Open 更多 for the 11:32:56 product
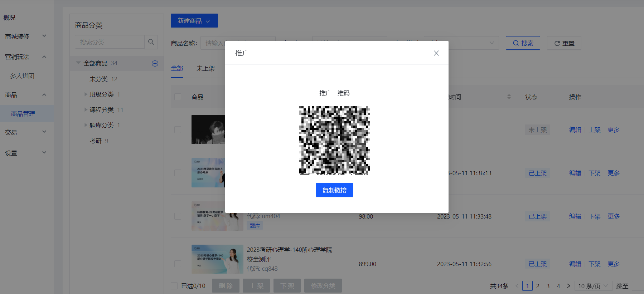 (x=614, y=264)
